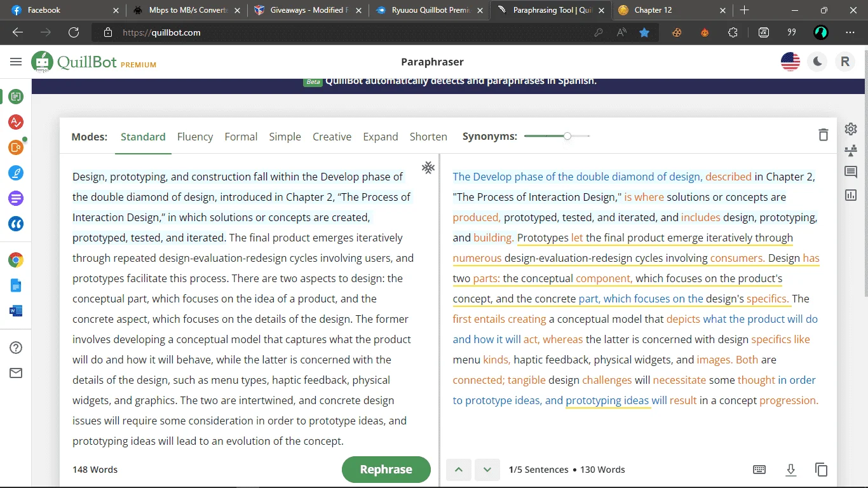This screenshot has width=868, height=488.
Task: Open user account avatar R
Action: click(x=845, y=62)
